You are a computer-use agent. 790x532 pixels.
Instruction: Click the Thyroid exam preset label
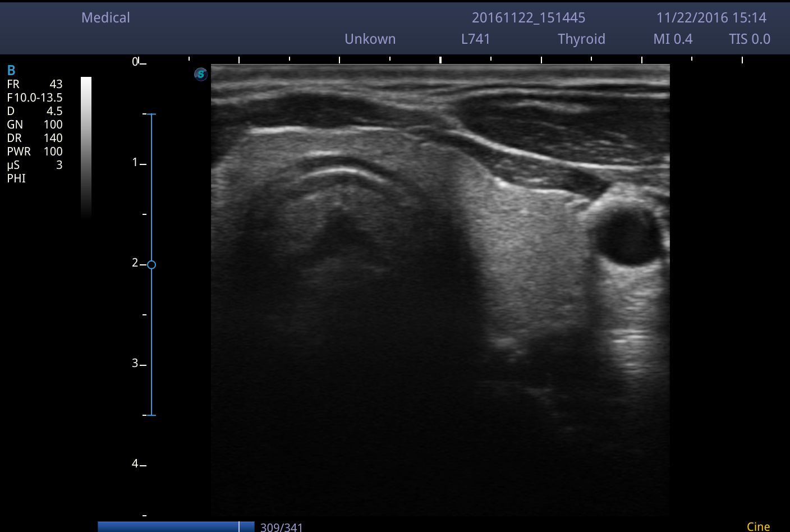582,39
